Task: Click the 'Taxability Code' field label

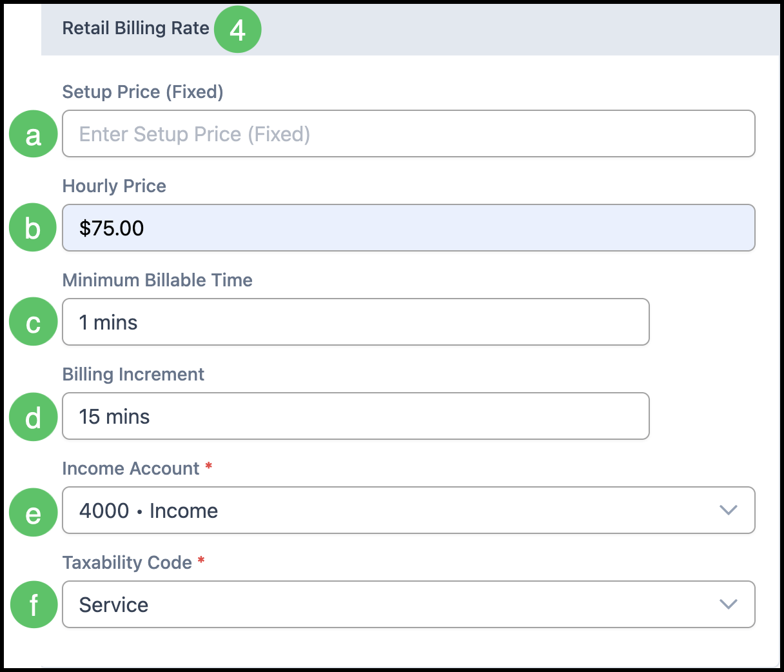Action: tap(127, 562)
